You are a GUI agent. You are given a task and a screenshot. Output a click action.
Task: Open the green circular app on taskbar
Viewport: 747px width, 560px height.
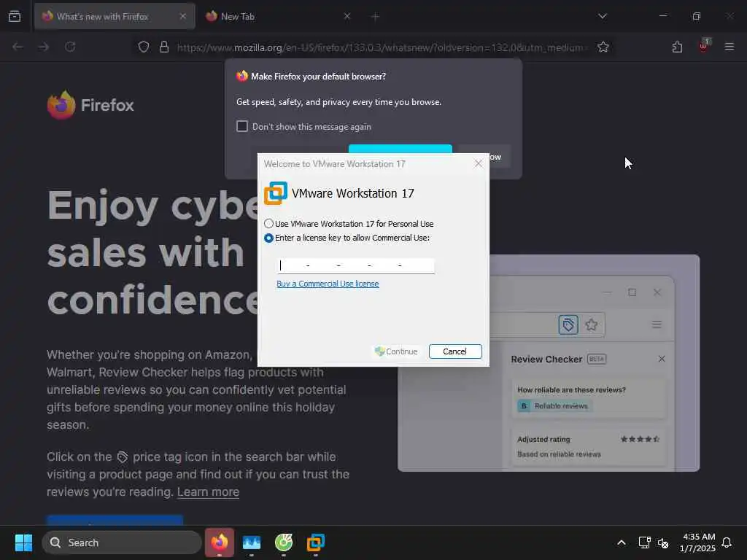click(284, 542)
